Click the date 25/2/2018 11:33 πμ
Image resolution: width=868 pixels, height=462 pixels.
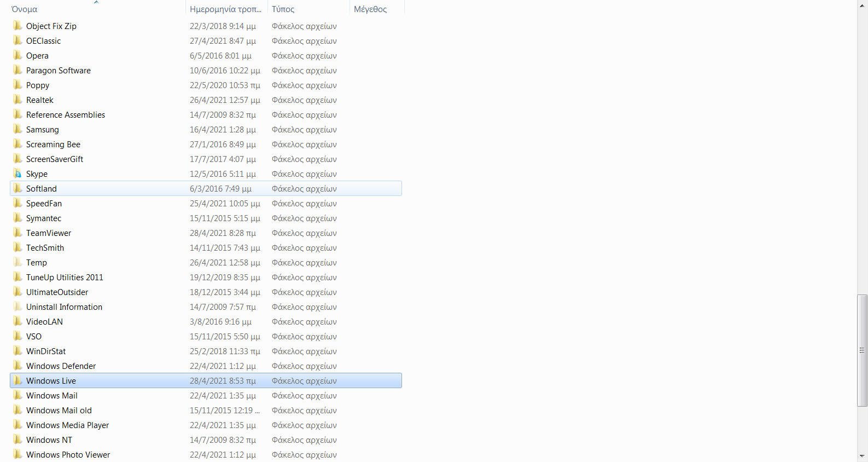pyautogui.click(x=225, y=351)
